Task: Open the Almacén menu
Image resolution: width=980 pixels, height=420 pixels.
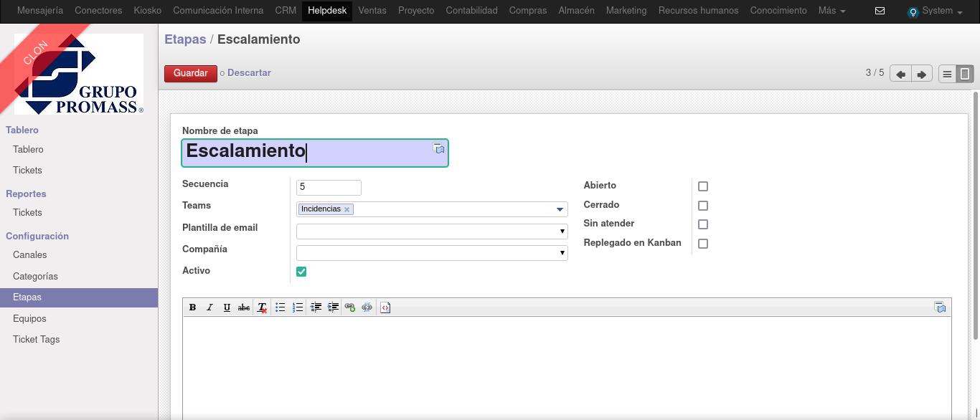Action: click(x=576, y=11)
